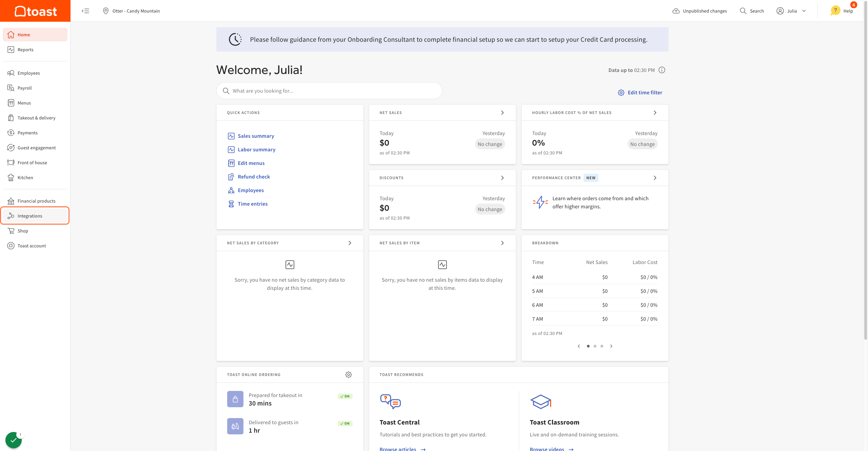The height and width of the screenshot is (451, 868).
Task: Collapse the sidebar navigation menu icon
Action: [x=85, y=11]
